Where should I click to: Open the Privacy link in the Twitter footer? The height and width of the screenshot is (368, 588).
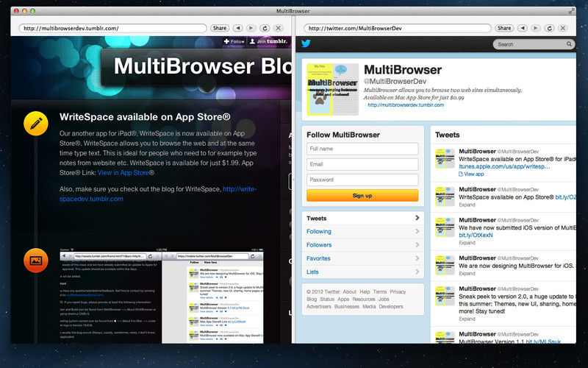click(398, 291)
